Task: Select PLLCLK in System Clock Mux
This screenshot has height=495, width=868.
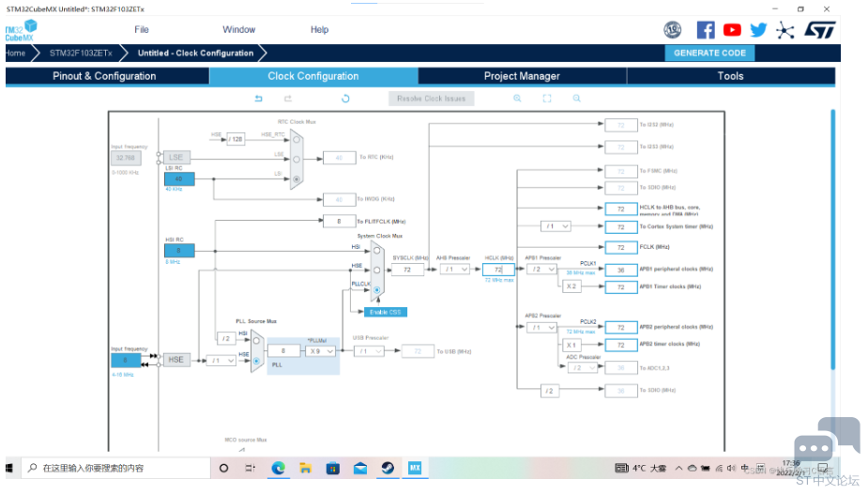Action: (x=377, y=290)
